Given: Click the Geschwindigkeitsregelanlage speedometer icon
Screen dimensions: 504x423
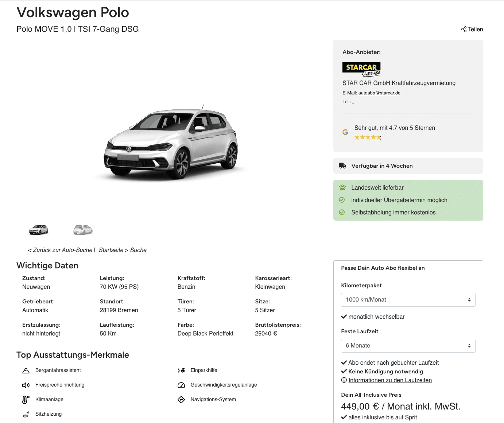Looking at the screenshot, I should pos(181,385).
